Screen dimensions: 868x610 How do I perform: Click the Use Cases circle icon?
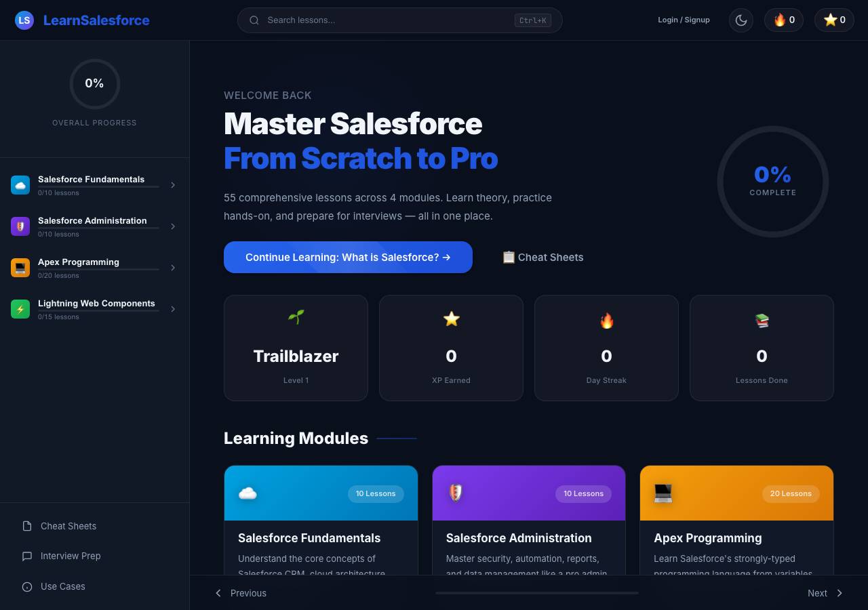[27, 587]
